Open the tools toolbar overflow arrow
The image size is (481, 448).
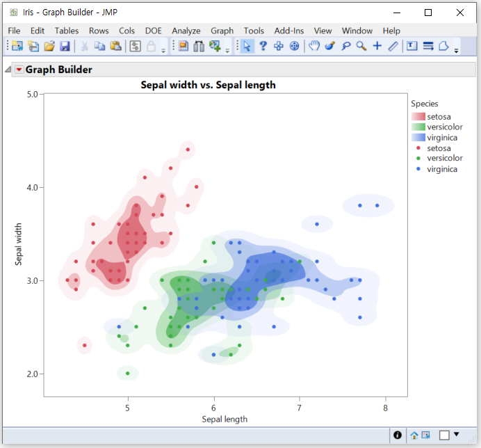click(457, 51)
